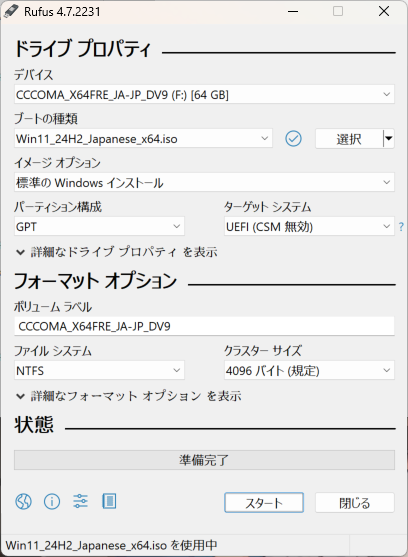Open language selection globe icon

click(x=23, y=502)
